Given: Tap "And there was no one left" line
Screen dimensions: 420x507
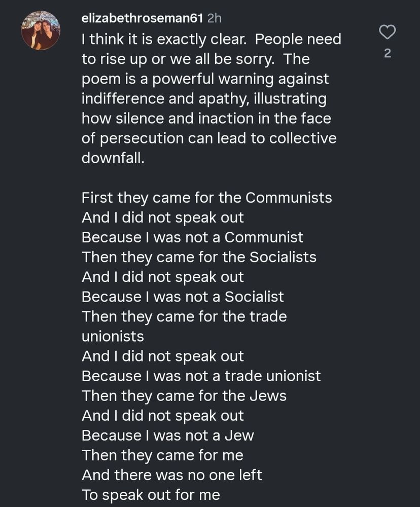Looking at the screenshot, I should tap(172, 476).
